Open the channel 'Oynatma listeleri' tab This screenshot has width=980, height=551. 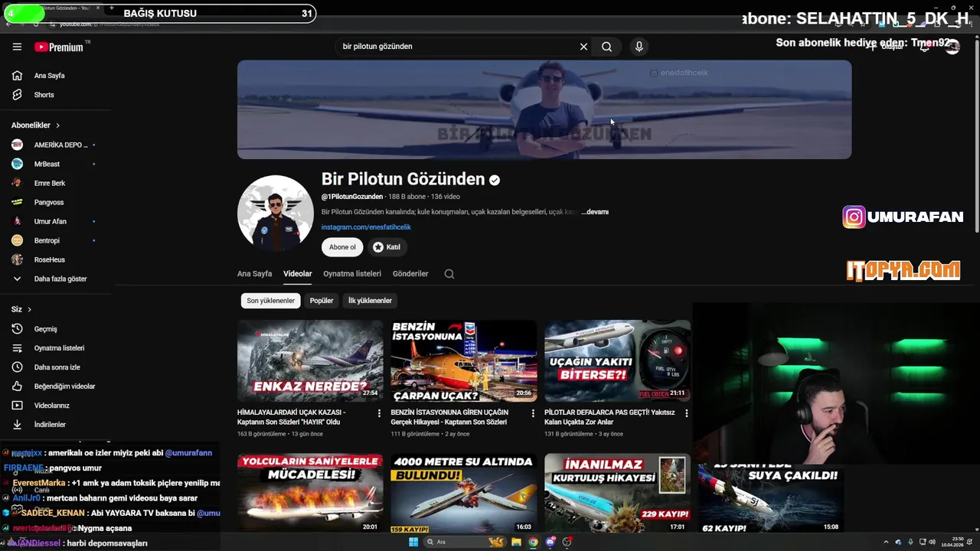coord(352,274)
